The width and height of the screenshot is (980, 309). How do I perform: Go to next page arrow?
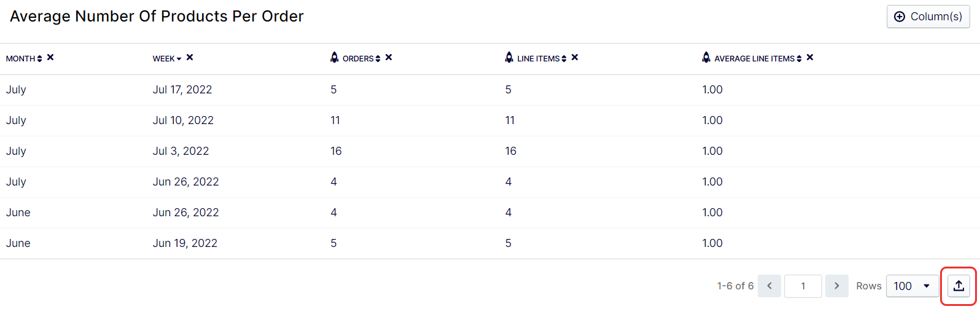[837, 286]
